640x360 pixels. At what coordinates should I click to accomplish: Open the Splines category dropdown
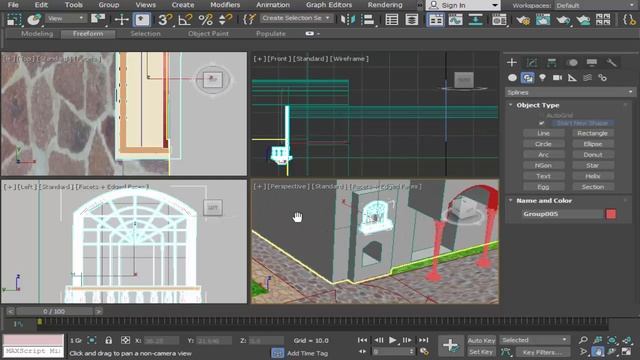(x=570, y=92)
